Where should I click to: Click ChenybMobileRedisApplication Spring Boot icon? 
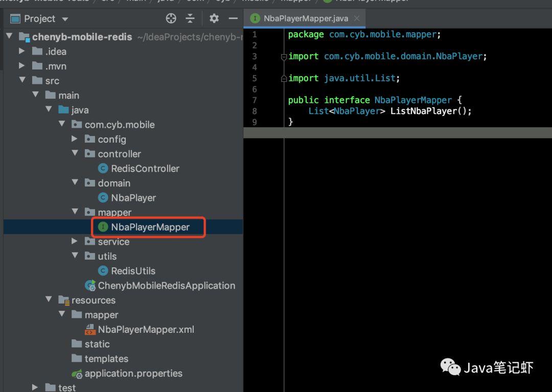[x=90, y=285]
